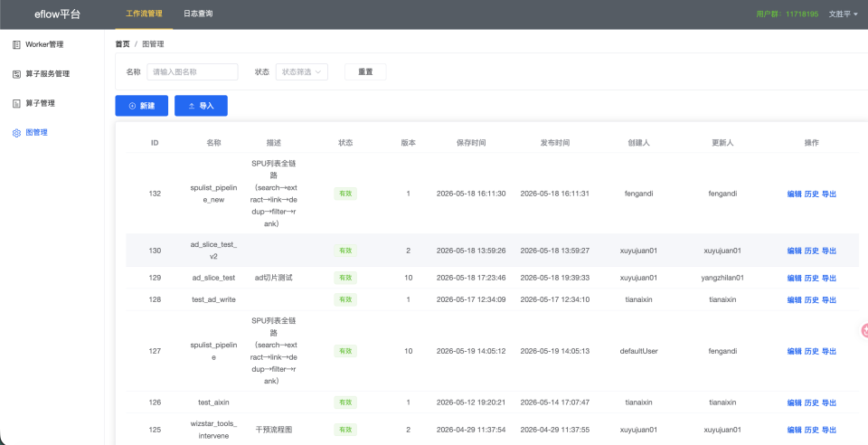
Task: Click the floating red widget at right edge
Action: click(864, 330)
